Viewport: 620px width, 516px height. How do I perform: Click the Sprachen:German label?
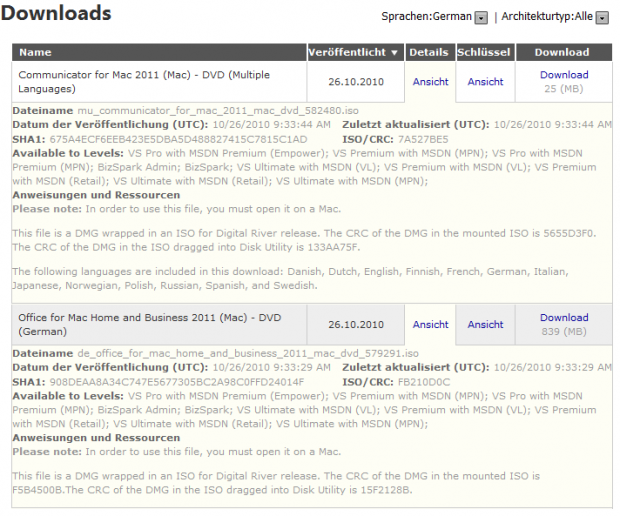coord(426,17)
